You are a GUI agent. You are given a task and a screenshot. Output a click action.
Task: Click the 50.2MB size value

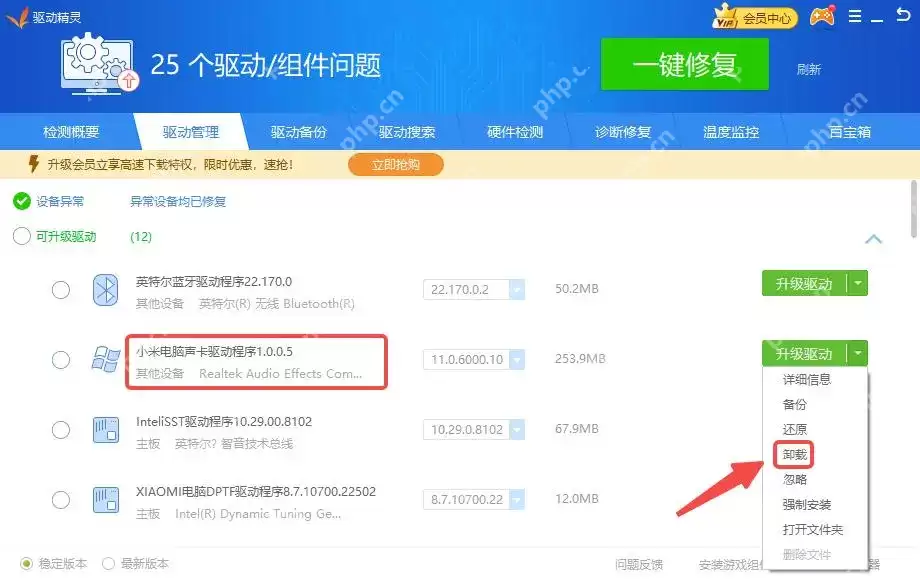tap(576, 289)
